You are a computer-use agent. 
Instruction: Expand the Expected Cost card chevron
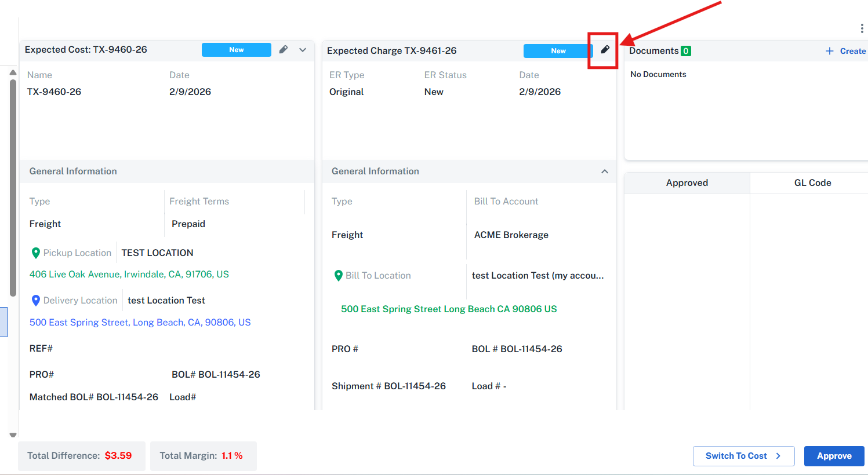[303, 50]
